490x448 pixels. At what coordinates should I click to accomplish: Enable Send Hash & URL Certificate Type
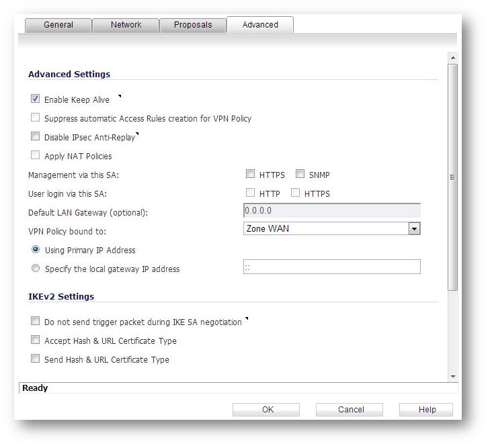[36, 359]
